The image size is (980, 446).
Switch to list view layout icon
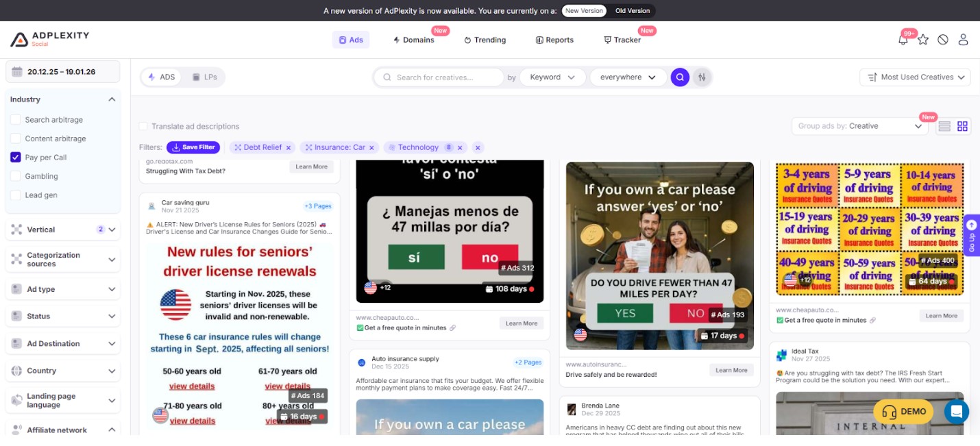click(x=944, y=126)
